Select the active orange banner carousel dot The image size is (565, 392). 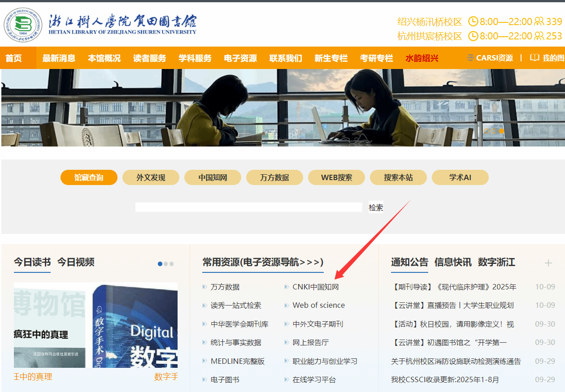(x=501, y=131)
